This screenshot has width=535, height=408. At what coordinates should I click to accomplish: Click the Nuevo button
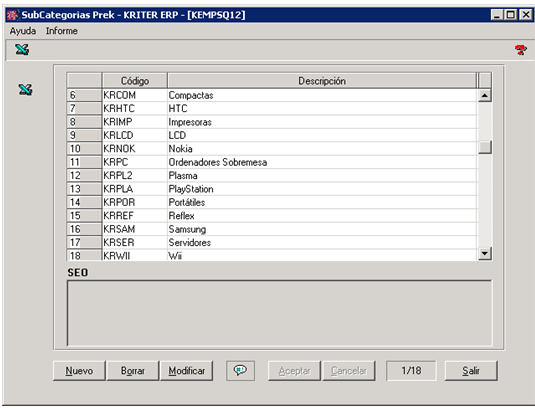(79, 370)
